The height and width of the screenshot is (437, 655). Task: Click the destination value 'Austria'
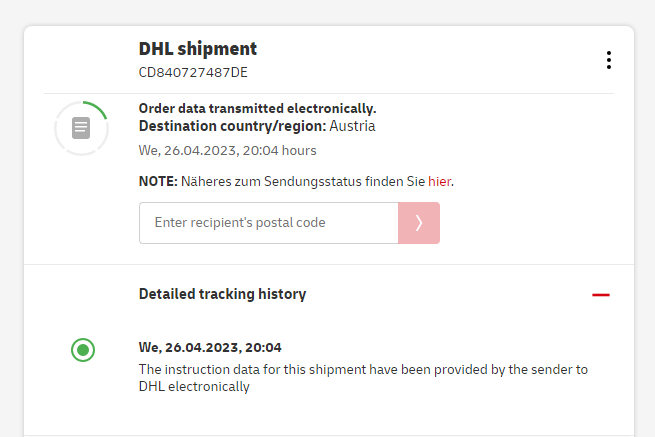[x=352, y=126]
